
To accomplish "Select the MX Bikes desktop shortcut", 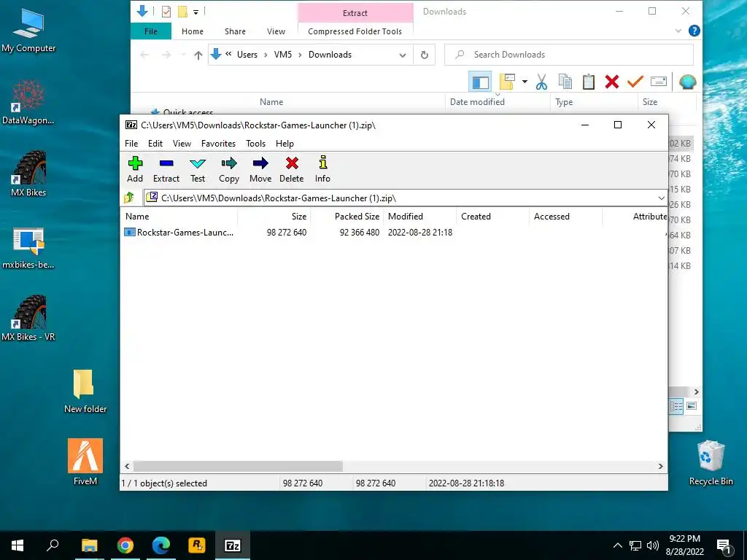I will tap(28, 174).
